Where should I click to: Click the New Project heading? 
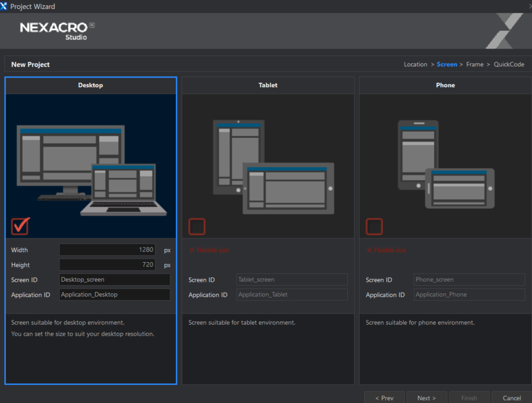(x=31, y=64)
